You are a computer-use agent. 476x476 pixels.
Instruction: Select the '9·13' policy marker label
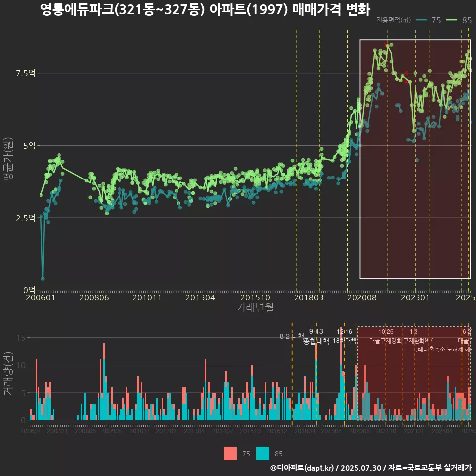pos(316,331)
